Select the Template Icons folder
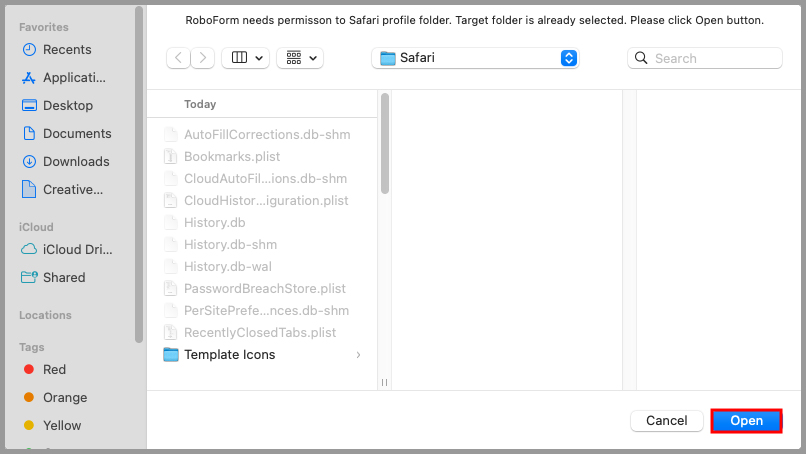The height and width of the screenshot is (454, 806). 263,355
